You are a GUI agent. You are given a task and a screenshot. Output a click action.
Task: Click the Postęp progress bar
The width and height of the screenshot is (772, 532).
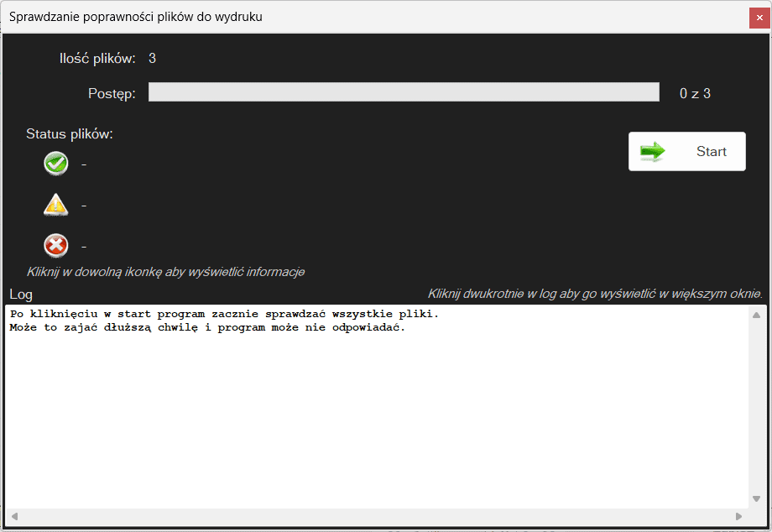[404, 92]
